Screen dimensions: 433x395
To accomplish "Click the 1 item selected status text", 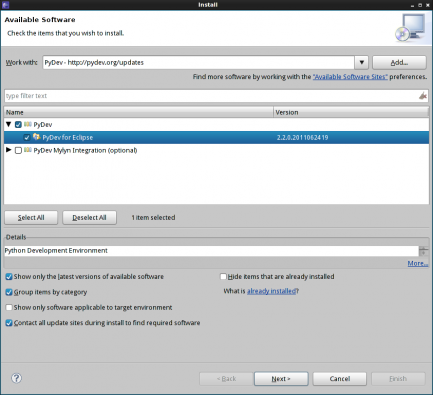I will (153, 217).
